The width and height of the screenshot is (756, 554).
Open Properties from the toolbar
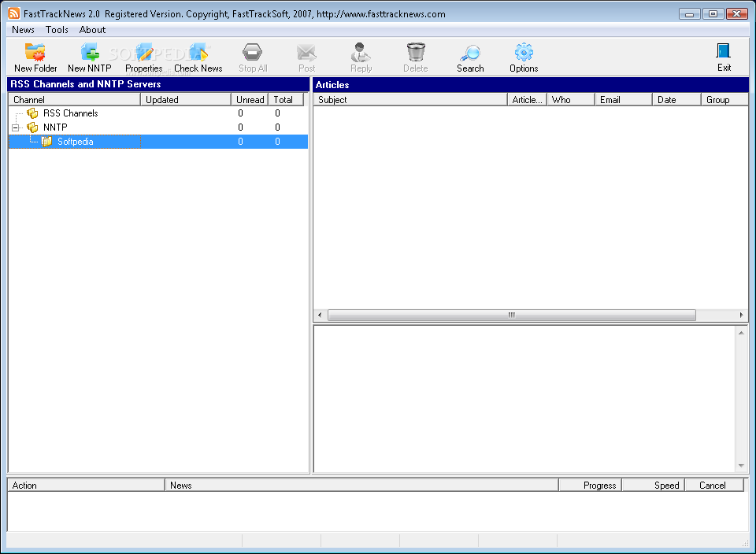click(143, 53)
